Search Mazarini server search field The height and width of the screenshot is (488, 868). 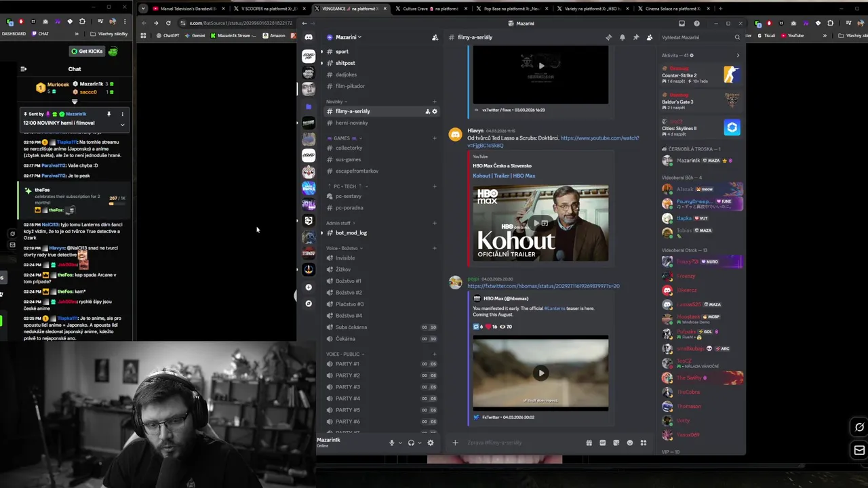point(701,37)
